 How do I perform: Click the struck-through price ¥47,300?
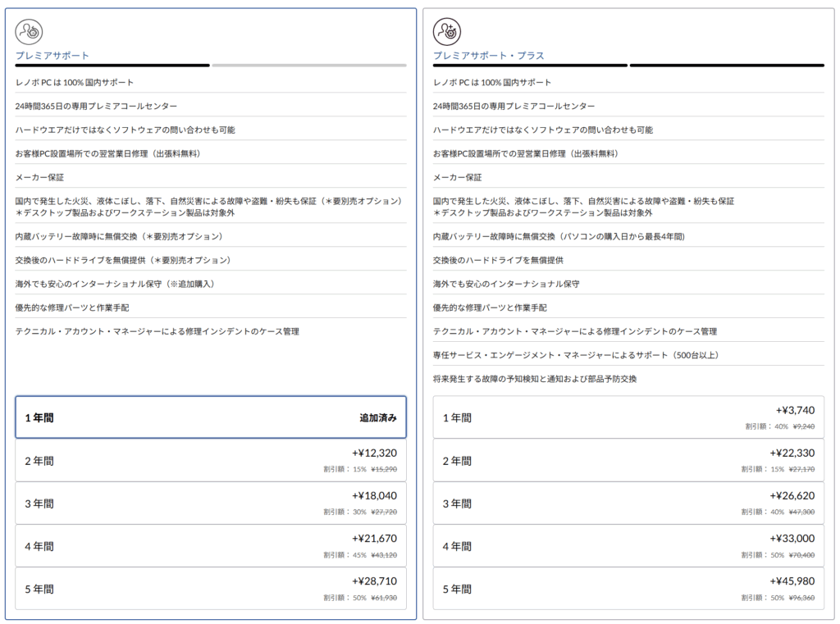click(x=802, y=512)
